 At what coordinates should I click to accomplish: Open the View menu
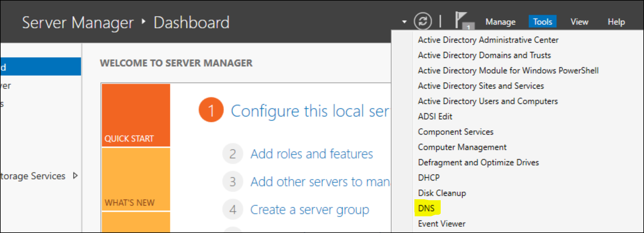tap(579, 22)
